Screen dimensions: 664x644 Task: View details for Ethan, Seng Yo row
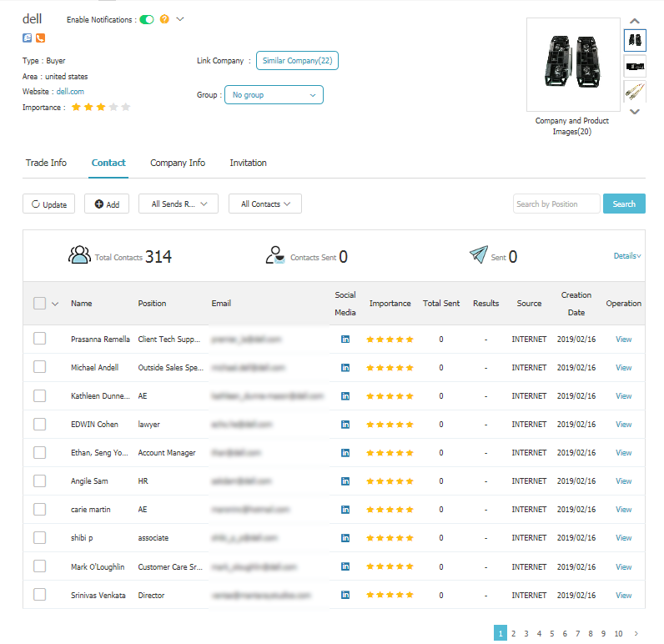click(623, 453)
